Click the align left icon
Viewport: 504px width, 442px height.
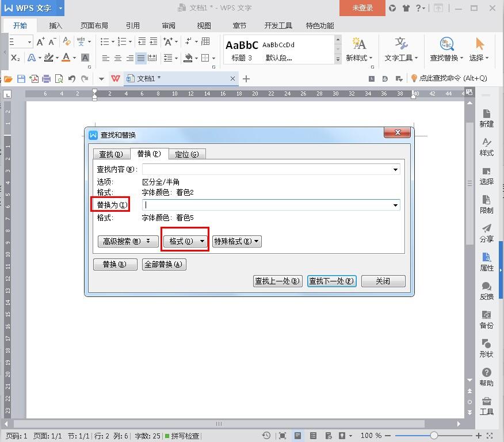pyautogui.click(x=105, y=58)
